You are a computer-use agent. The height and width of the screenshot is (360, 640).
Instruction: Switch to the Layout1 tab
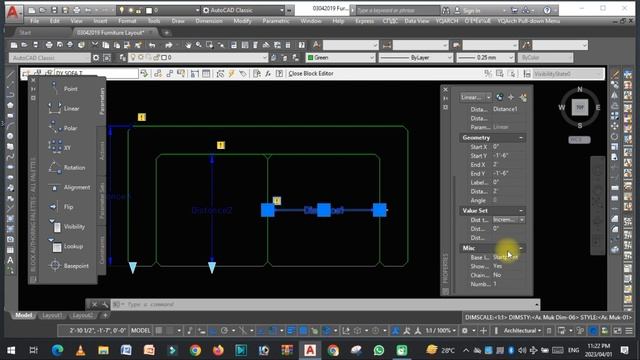[52, 316]
